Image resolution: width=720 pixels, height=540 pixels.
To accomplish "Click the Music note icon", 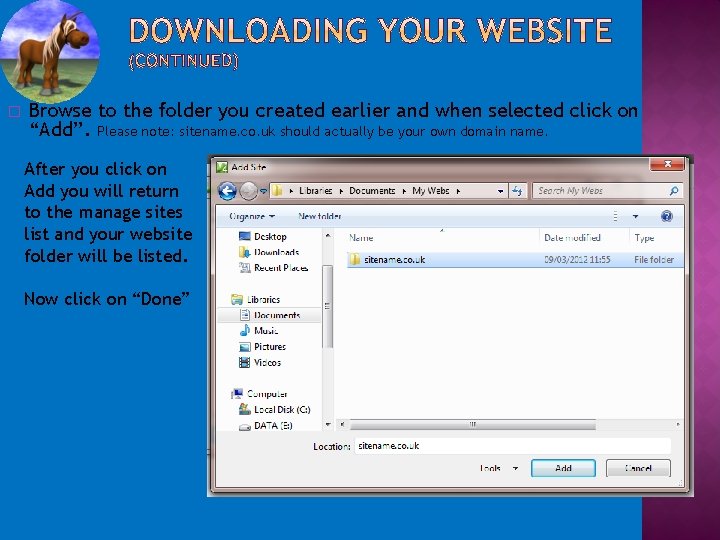I will 245,331.
